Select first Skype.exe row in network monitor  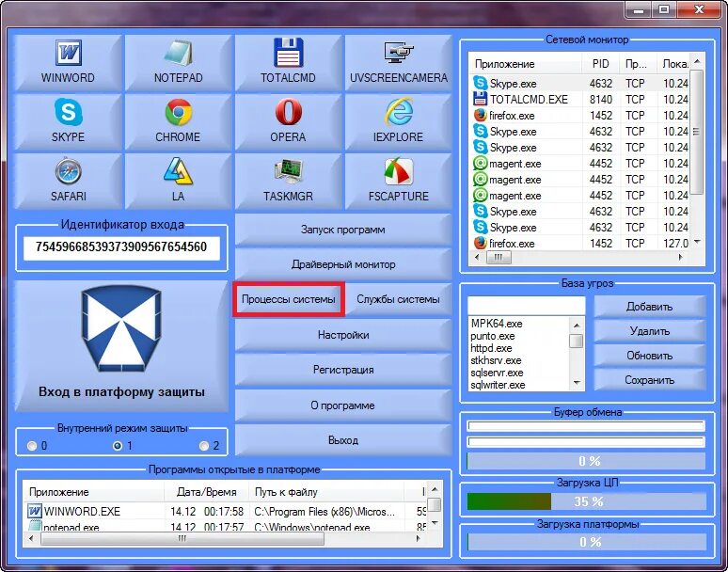pos(580,84)
